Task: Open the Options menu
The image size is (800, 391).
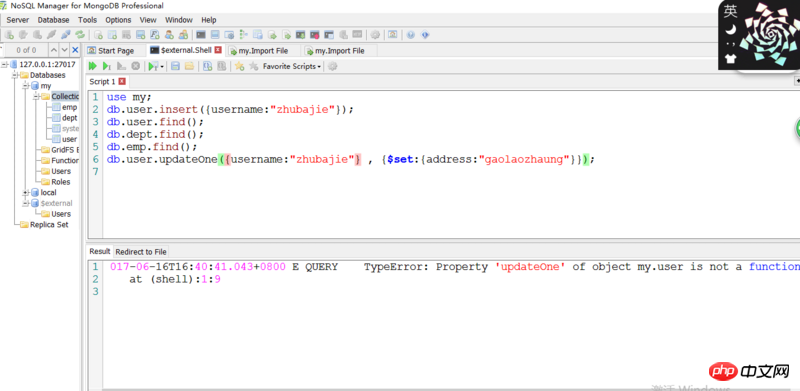Action: click(118, 20)
